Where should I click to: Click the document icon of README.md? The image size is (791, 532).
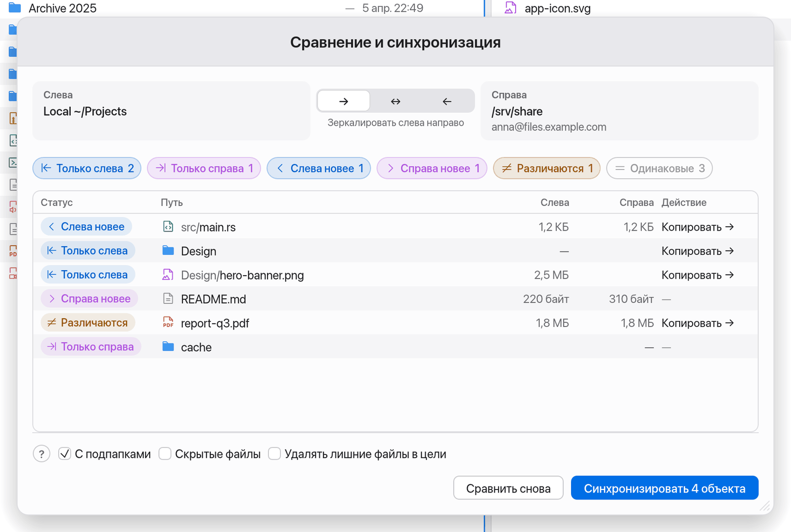168,299
